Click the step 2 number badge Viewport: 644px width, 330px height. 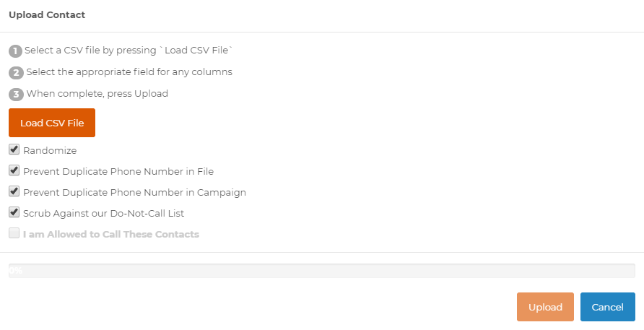point(16,73)
